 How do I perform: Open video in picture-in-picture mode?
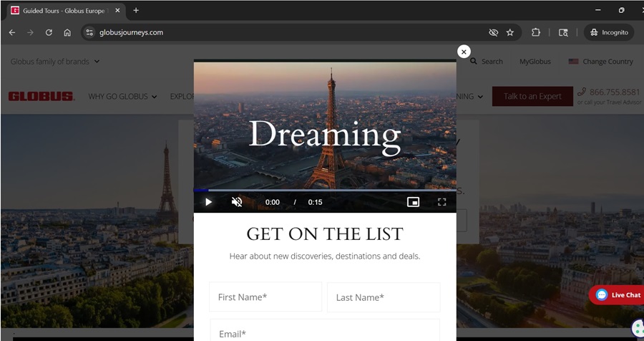[x=413, y=202]
